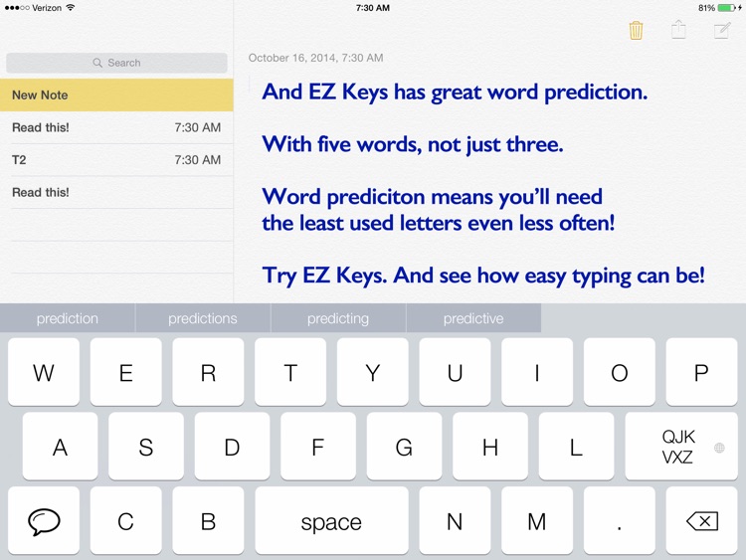Viewport: 746px width, 560px height.
Task: Tap the G key
Action: point(405,447)
